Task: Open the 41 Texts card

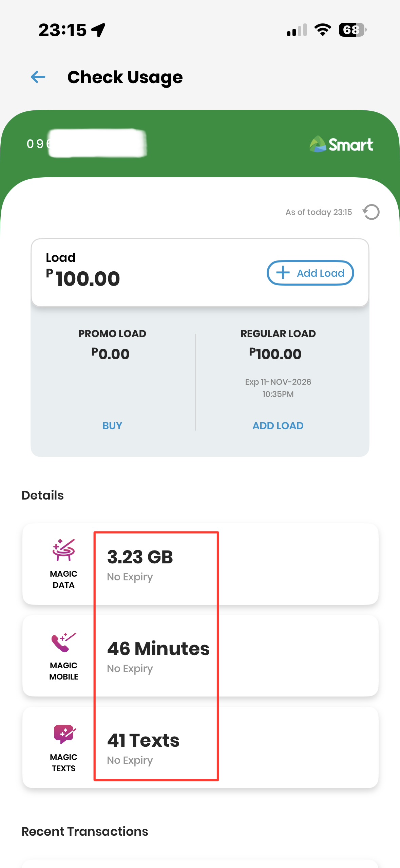Action: (x=200, y=747)
